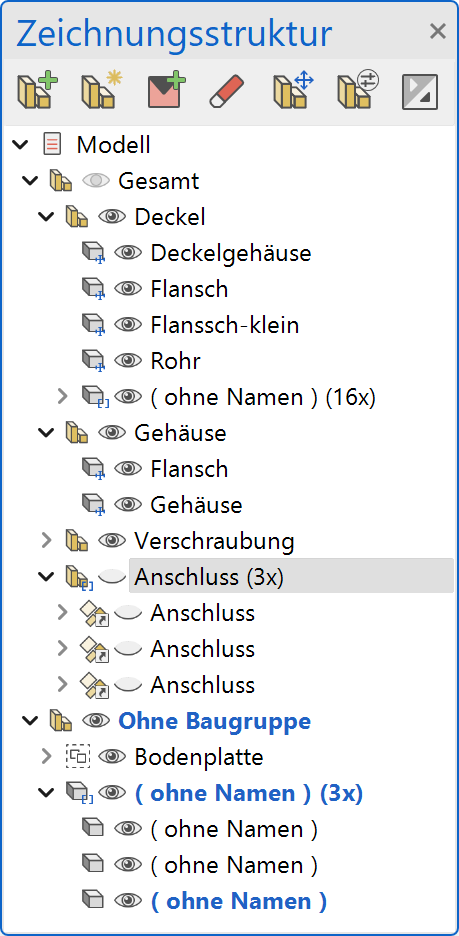Toggle visibility of Rohr part
459x936 pixels.
click(x=128, y=361)
